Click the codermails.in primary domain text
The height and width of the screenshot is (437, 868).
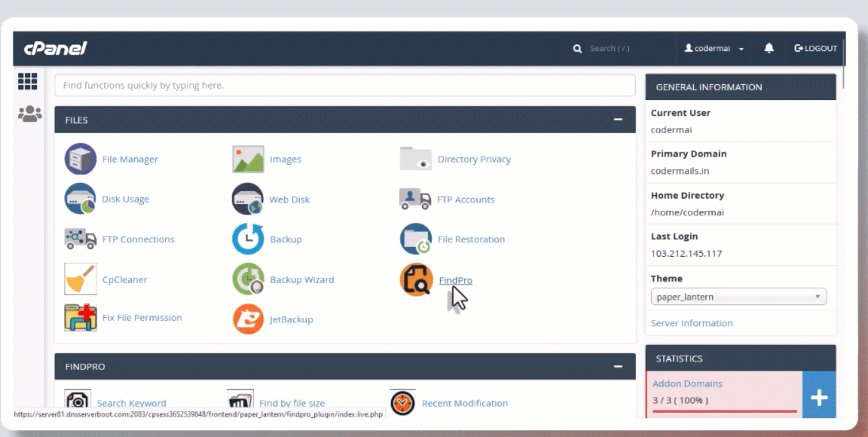tap(680, 171)
